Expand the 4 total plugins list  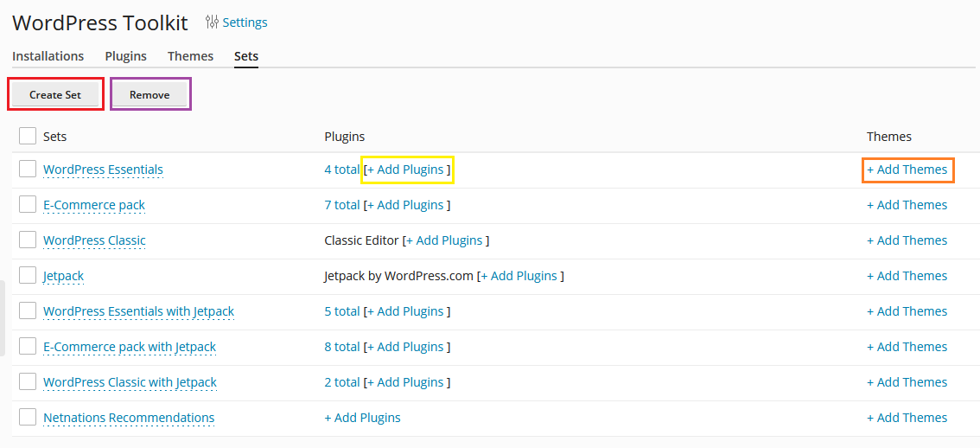click(342, 170)
